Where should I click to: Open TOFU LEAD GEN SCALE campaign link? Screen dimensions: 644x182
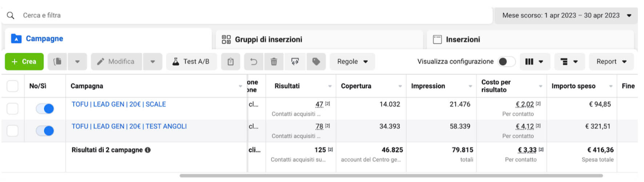(x=119, y=104)
